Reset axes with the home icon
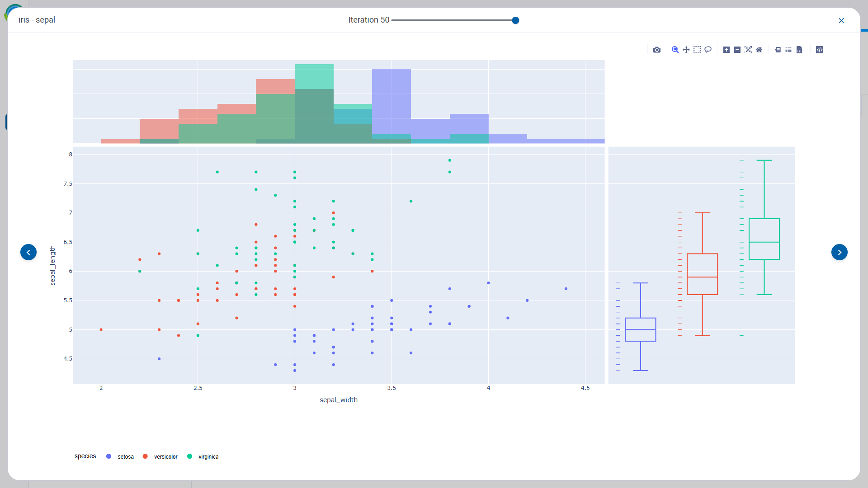The height and width of the screenshot is (488, 868). pos(759,50)
